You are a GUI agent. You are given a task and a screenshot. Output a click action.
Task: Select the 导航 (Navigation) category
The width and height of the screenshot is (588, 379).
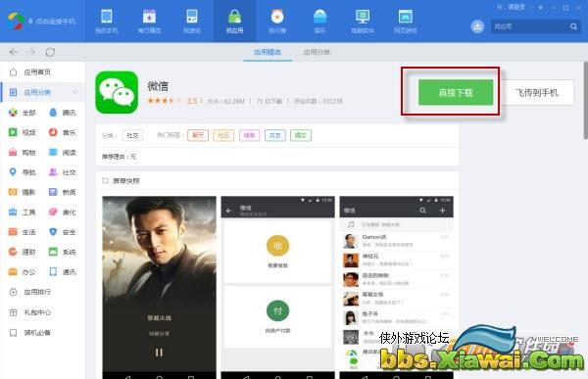23,172
